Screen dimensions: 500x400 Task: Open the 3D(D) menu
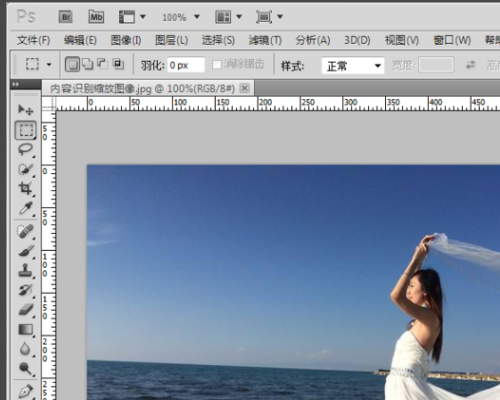pos(357,40)
